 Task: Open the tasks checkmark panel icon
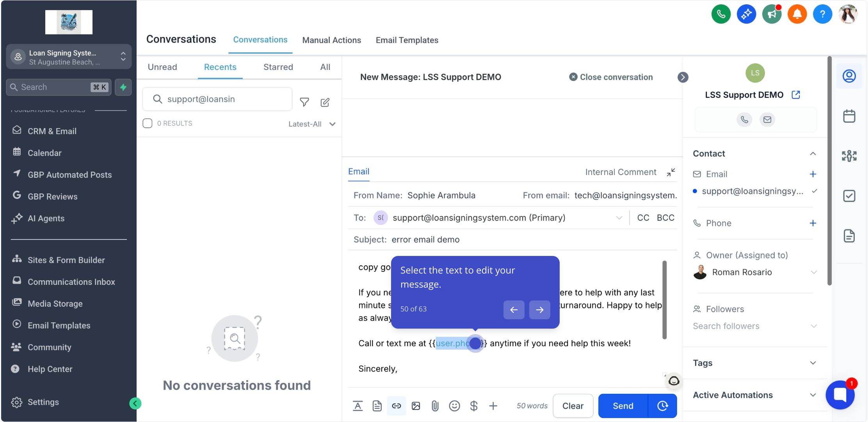pos(849,196)
